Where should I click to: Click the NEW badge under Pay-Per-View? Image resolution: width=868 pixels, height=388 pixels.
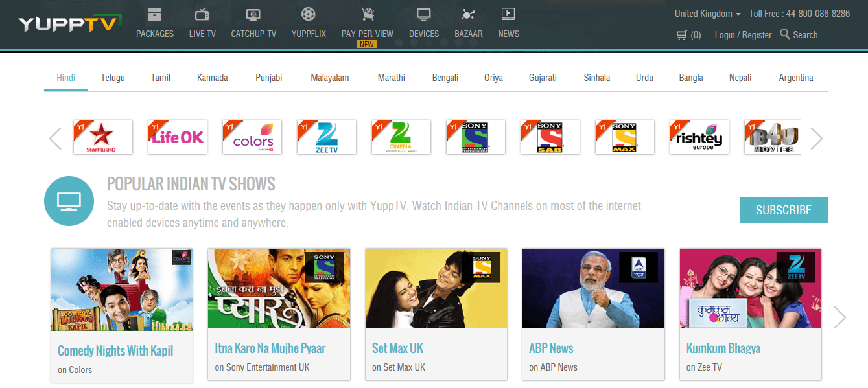367,45
